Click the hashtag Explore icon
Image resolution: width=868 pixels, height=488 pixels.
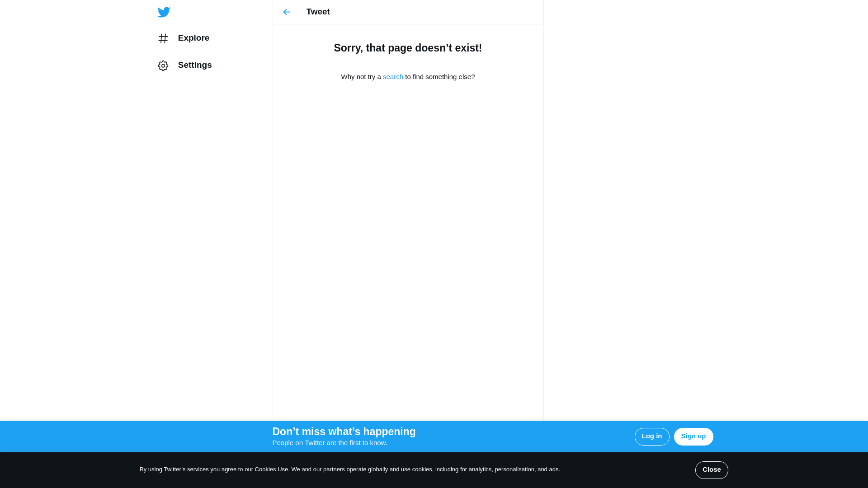click(x=163, y=38)
